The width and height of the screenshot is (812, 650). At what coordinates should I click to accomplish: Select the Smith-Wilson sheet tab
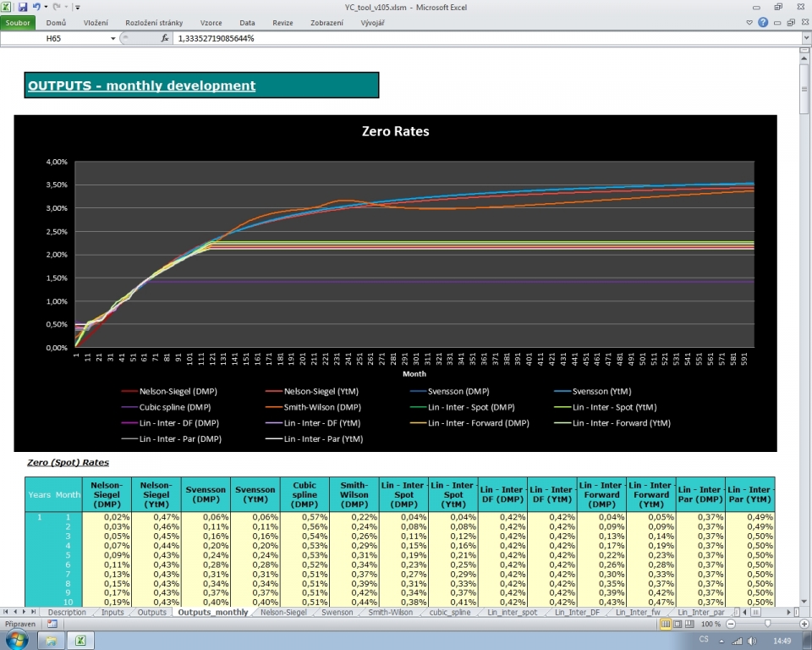(391, 612)
